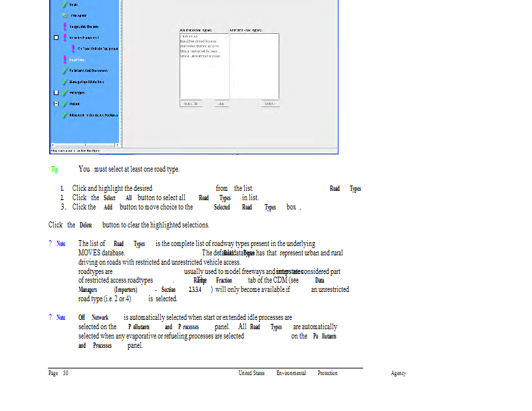Click the checkmark icon beside Manage Input Data Sets
Image resolution: width=532 pixels, height=411 pixels.
[x=63, y=81]
